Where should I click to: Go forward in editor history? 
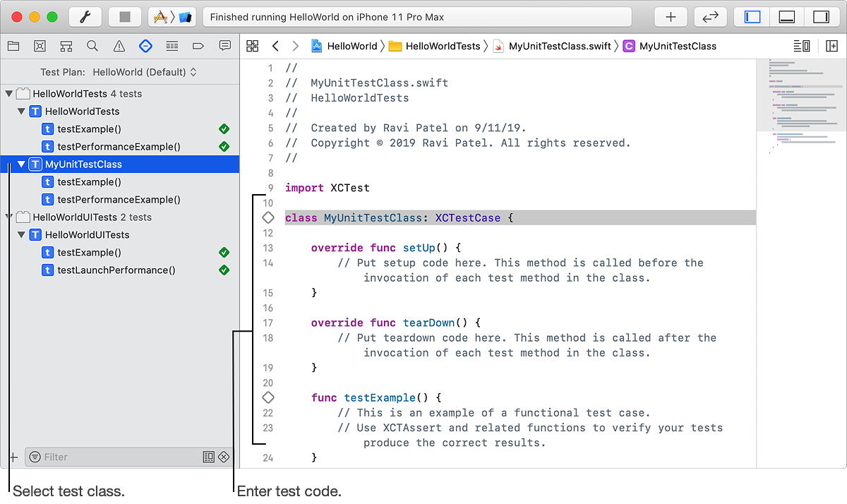(x=295, y=46)
